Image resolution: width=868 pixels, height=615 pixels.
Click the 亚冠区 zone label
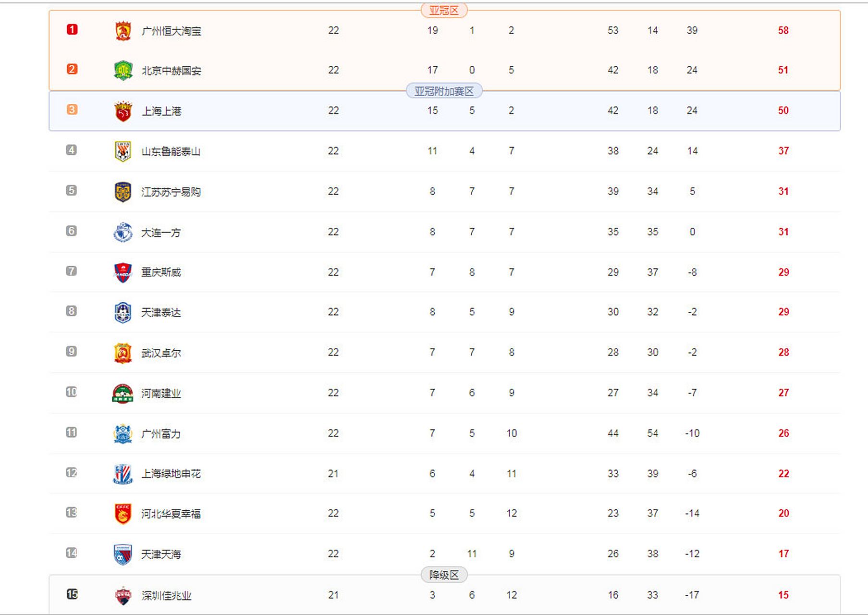(444, 10)
